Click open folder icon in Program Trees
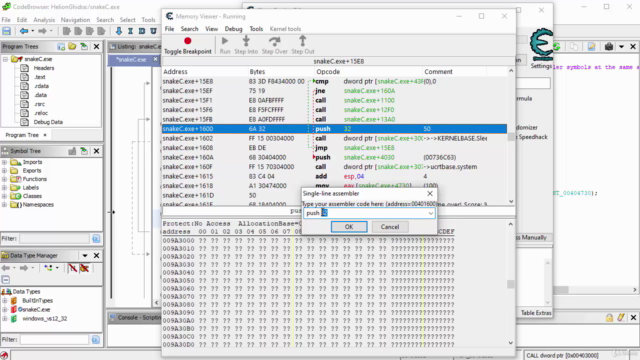This screenshot has height=360, width=640. (72, 47)
